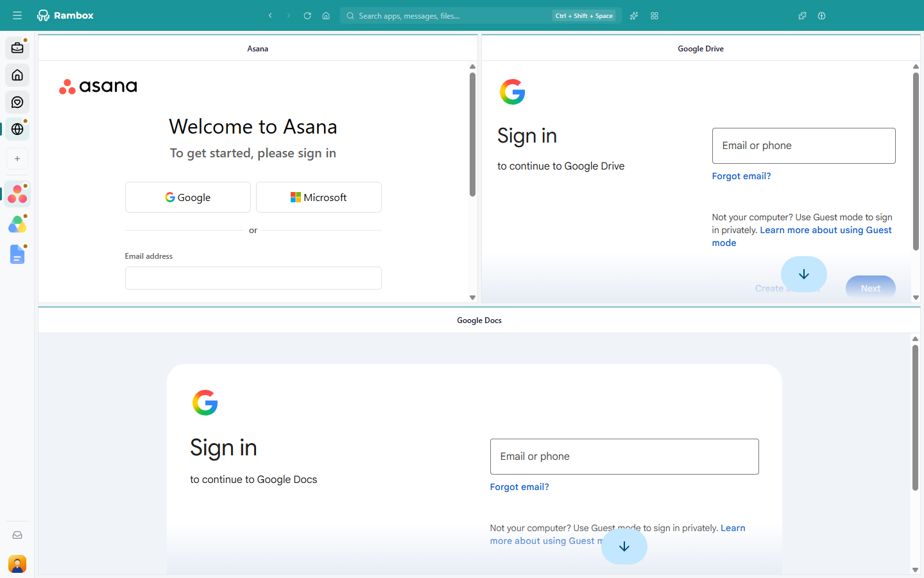Focus the Asana Email address field
The width and height of the screenshot is (924, 578).
[253, 278]
